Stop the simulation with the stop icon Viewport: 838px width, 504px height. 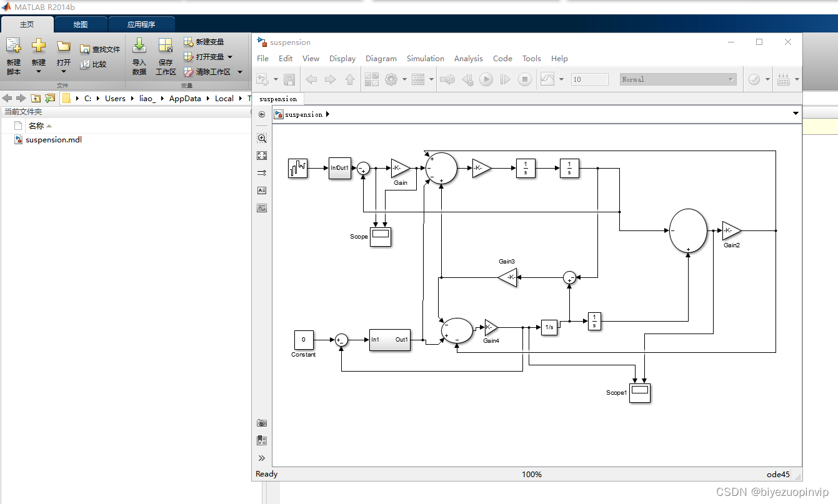coord(526,79)
